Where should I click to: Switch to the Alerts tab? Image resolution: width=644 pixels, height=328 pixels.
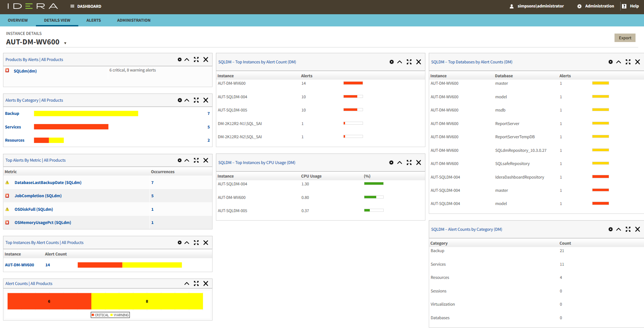coord(94,20)
